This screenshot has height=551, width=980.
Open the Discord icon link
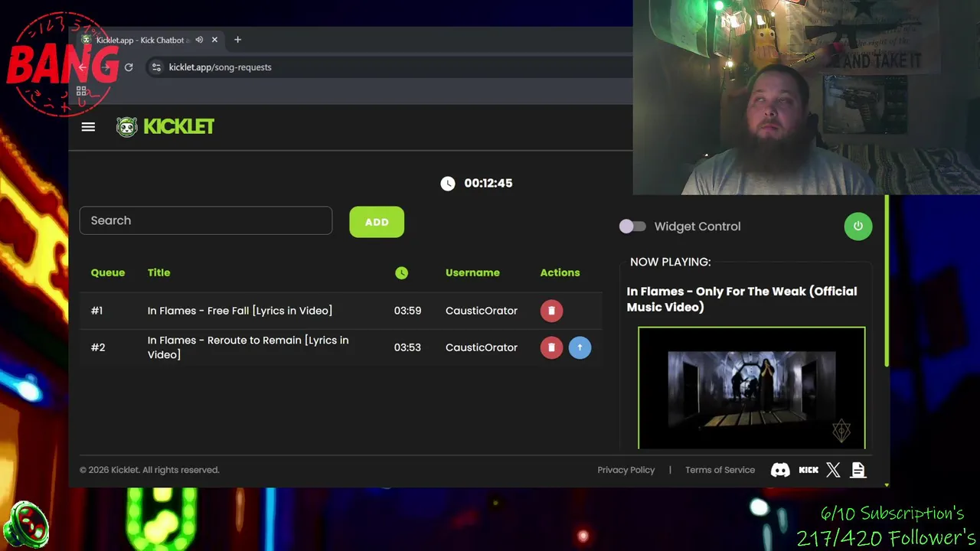[x=780, y=470]
